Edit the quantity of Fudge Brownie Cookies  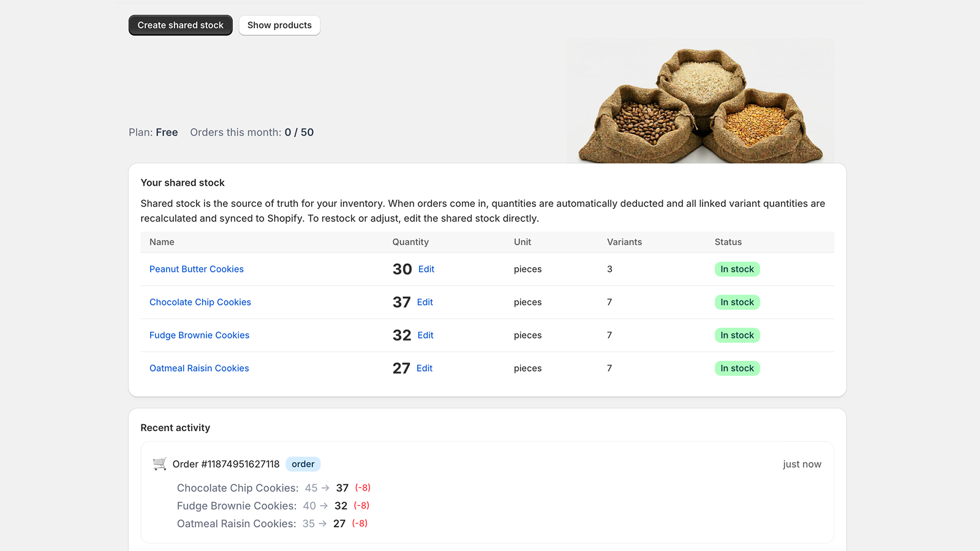pyautogui.click(x=425, y=335)
